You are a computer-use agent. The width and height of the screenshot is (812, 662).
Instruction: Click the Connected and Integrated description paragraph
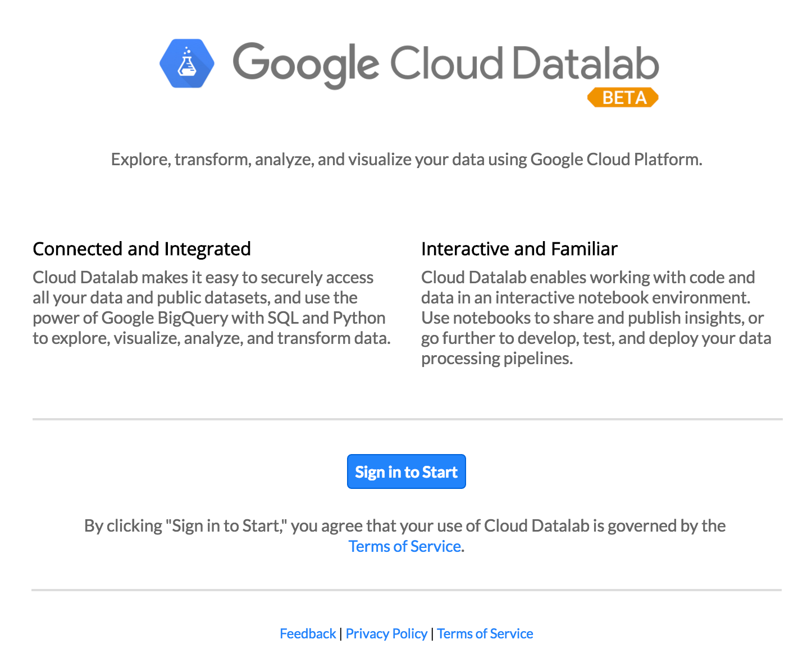click(212, 308)
